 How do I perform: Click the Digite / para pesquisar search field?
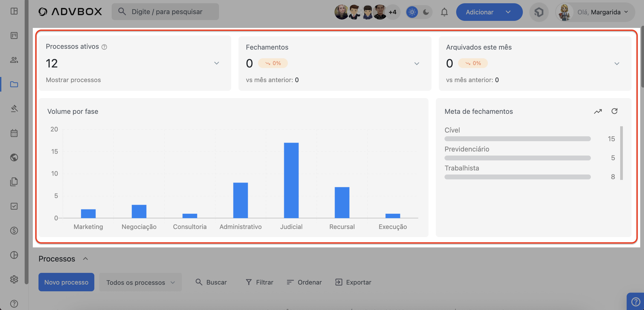(x=165, y=12)
